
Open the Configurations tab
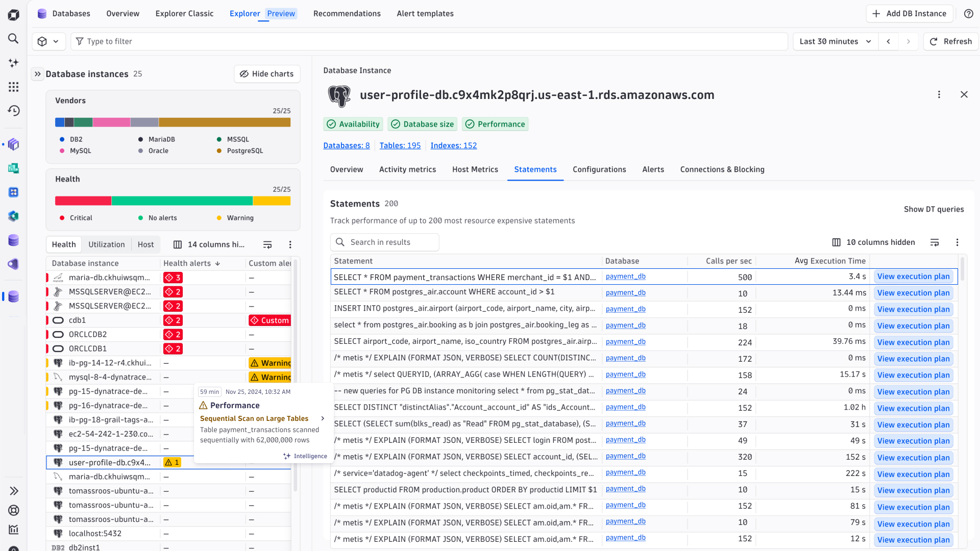[599, 169]
